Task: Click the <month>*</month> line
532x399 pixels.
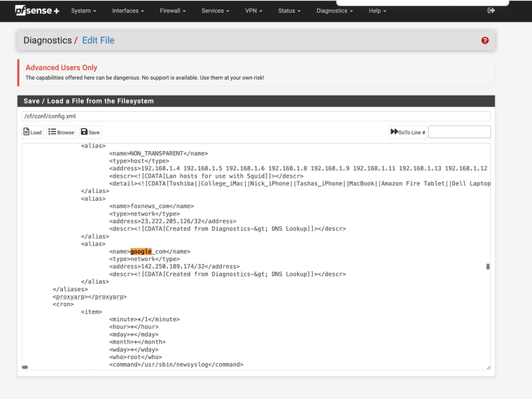Action: coord(137,342)
